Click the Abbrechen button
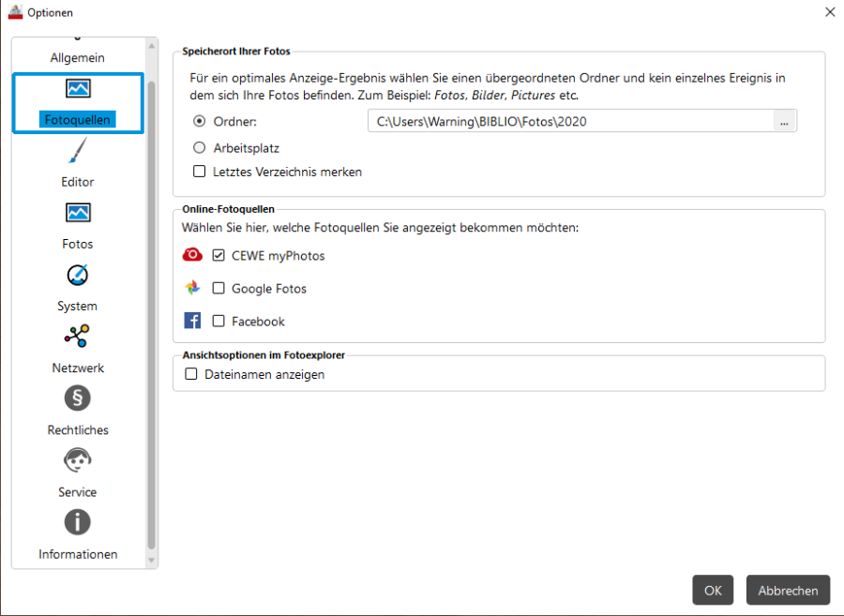Viewport: 844px width, 616px height. pyautogui.click(x=788, y=590)
